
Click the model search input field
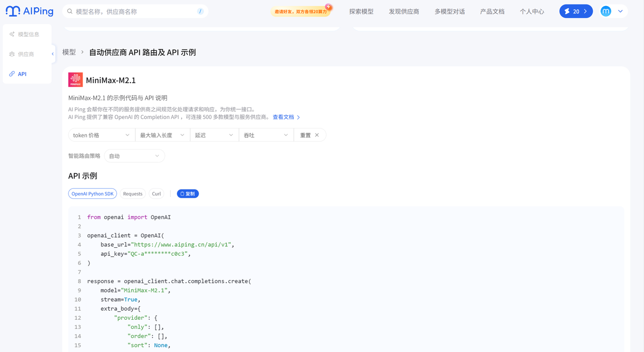135,12
